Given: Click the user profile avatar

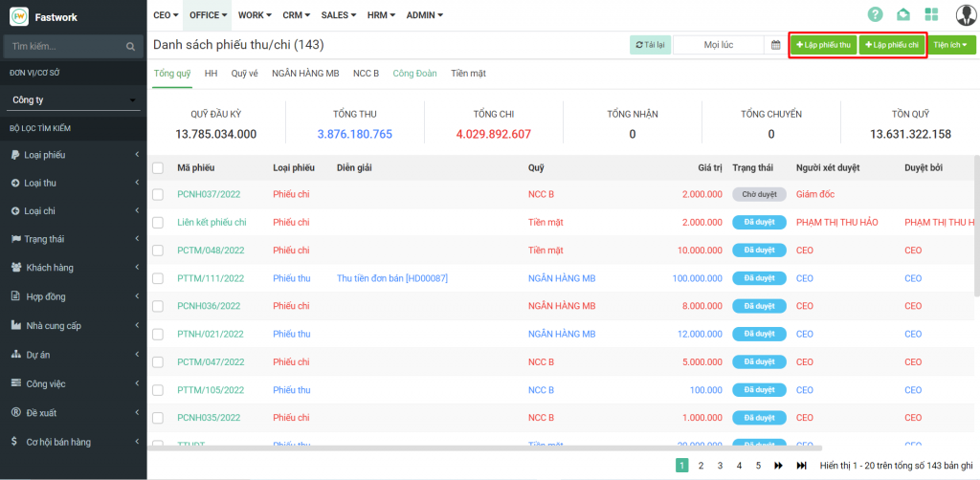Looking at the screenshot, I should 966,14.
